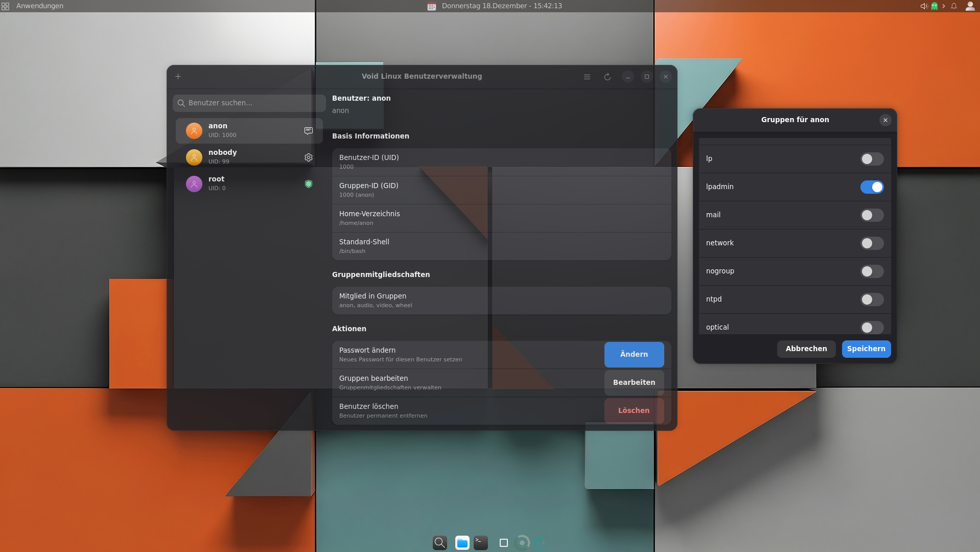Disable the lpadmin group toggle
The height and width of the screenshot is (552, 980).
pyautogui.click(x=872, y=187)
